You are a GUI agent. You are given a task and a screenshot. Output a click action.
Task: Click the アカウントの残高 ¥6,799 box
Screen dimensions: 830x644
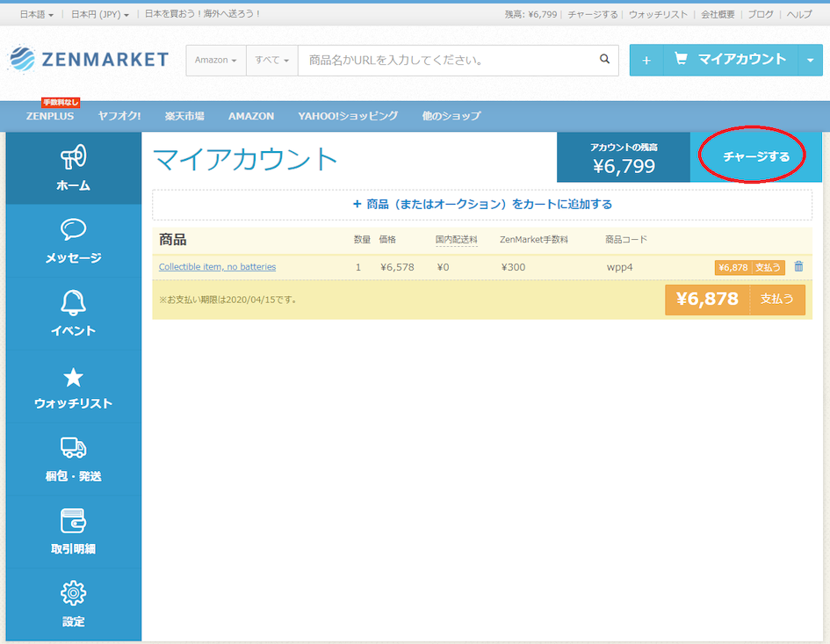pos(624,157)
